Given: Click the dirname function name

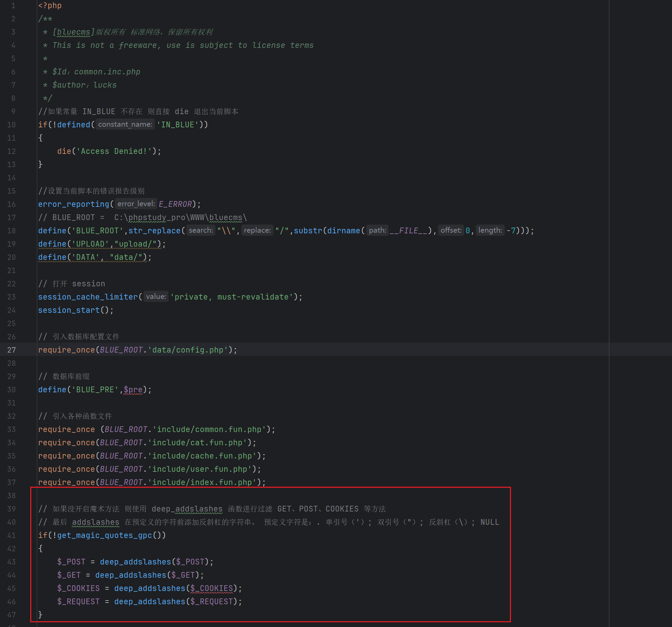Looking at the screenshot, I should point(344,231).
